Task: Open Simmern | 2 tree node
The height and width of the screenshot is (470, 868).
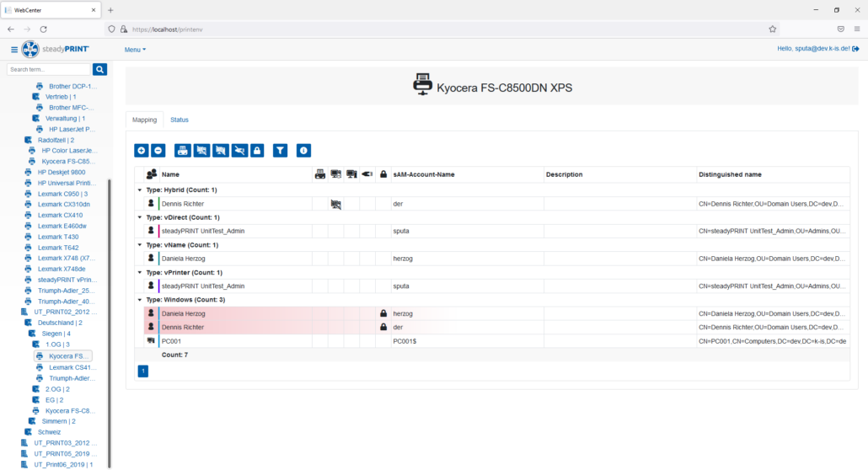Action: pyautogui.click(x=58, y=421)
